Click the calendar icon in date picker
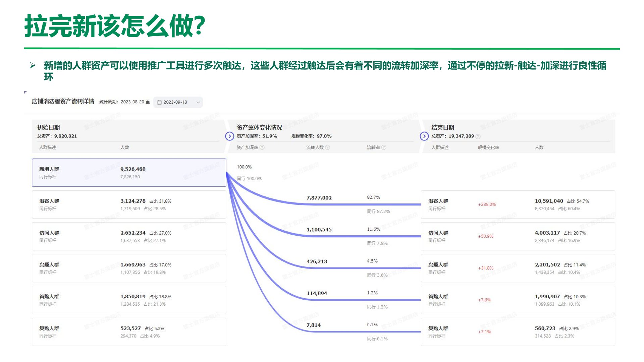 [159, 103]
